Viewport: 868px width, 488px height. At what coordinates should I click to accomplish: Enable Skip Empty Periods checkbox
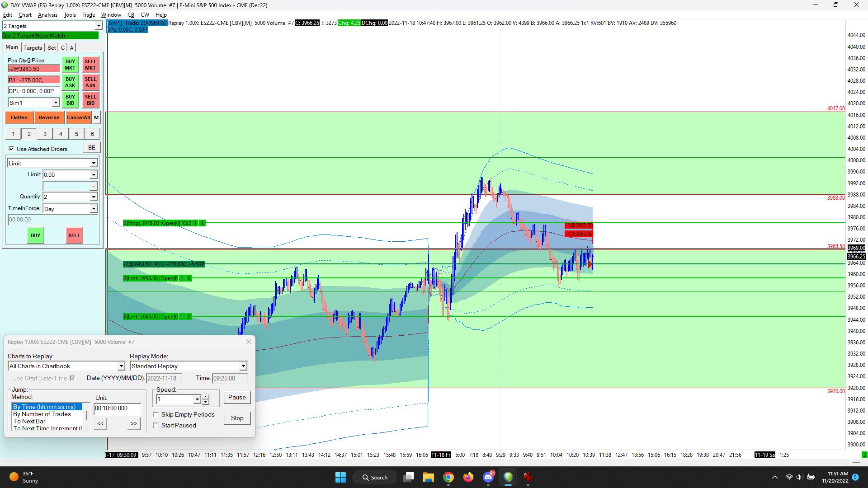click(x=156, y=414)
